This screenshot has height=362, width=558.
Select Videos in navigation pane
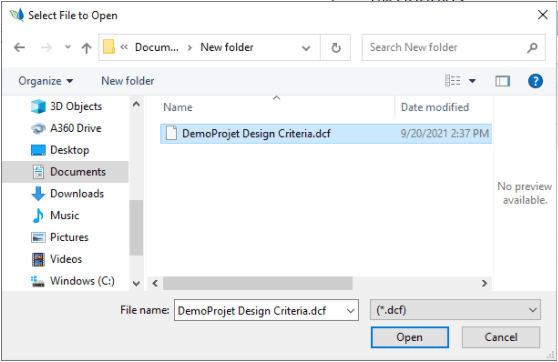tap(57, 259)
